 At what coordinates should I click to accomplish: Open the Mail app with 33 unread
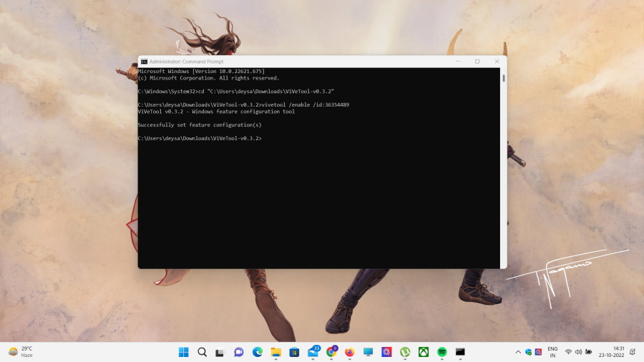point(313,352)
